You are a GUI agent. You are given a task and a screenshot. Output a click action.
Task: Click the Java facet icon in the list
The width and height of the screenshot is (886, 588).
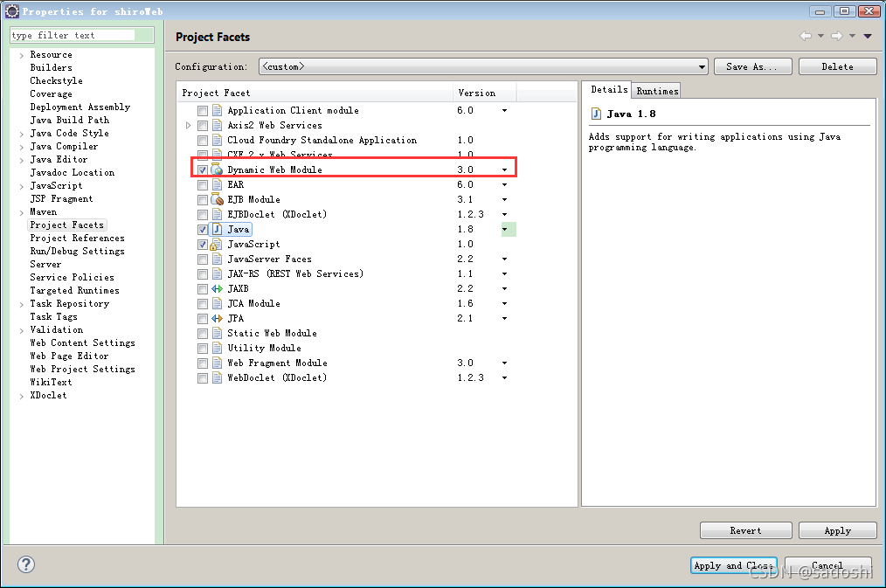coord(218,228)
